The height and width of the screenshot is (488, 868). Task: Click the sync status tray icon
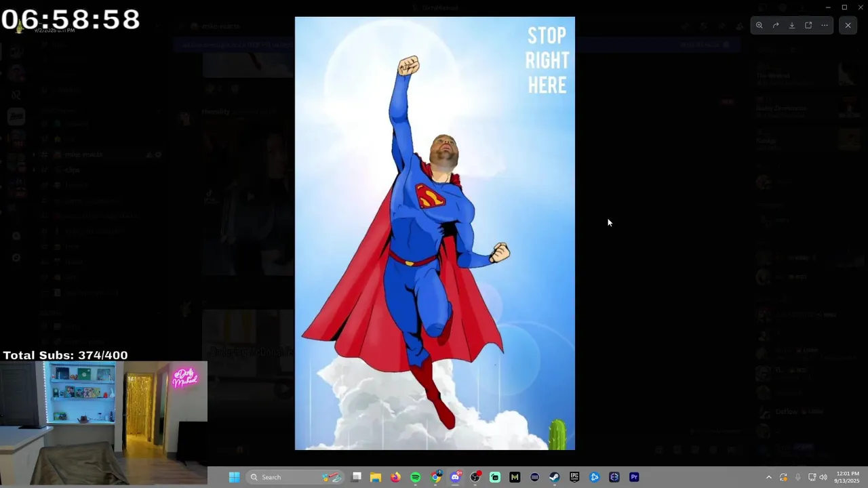(x=783, y=477)
